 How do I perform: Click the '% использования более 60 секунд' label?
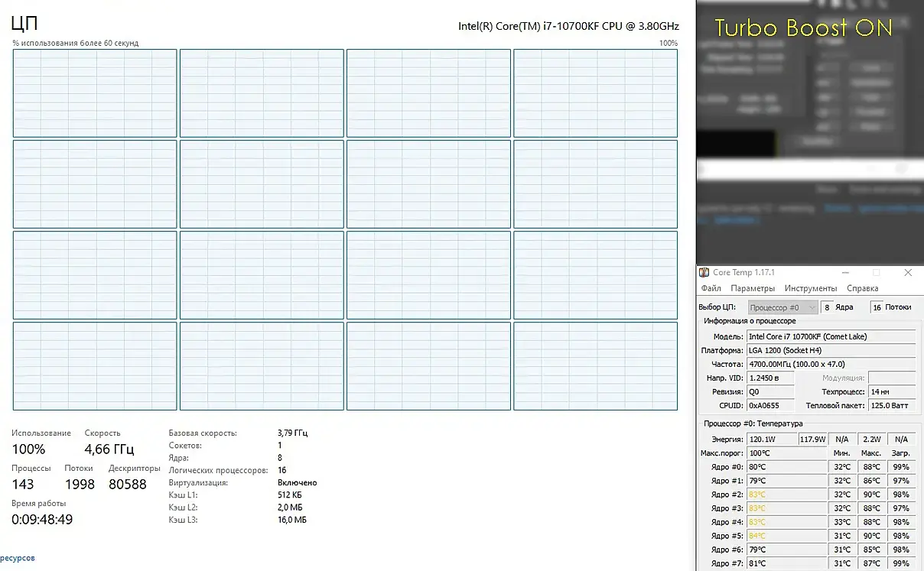coord(76,44)
